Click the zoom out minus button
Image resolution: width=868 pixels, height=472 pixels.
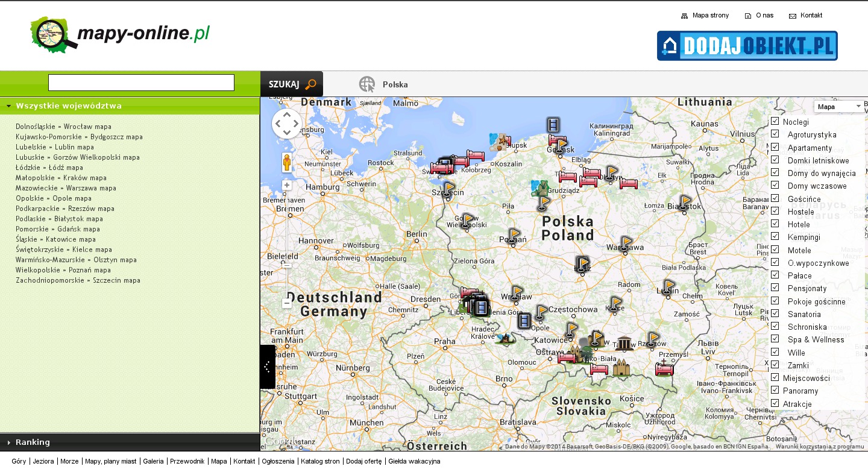click(x=287, y=303)
